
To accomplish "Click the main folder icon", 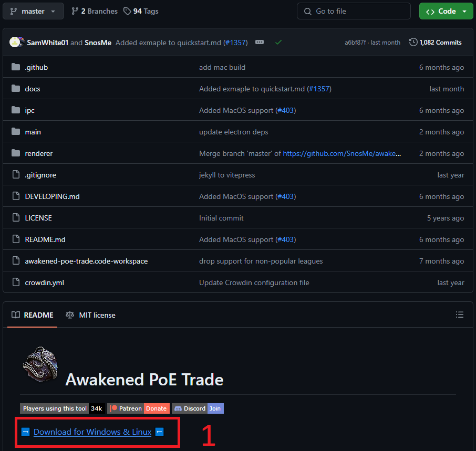I will 16,131.
